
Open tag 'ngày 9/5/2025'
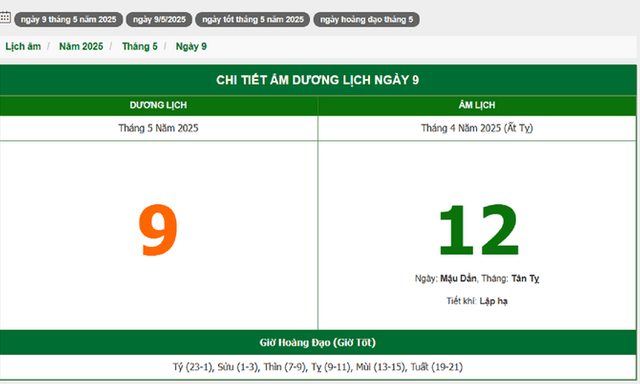click(159, 20)
